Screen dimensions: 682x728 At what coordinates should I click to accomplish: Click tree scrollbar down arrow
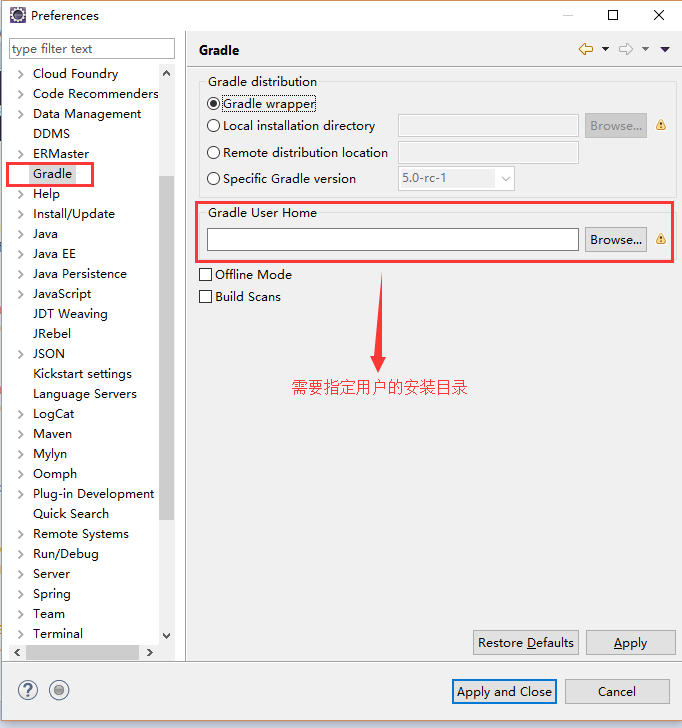pyautogui.click(x=167, y=635)
